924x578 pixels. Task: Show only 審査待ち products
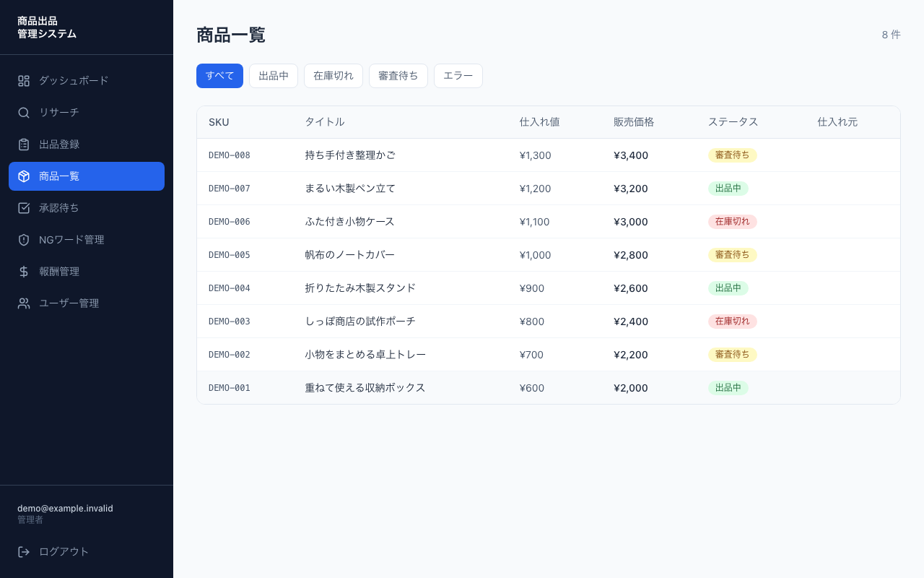tap(398, 76)
